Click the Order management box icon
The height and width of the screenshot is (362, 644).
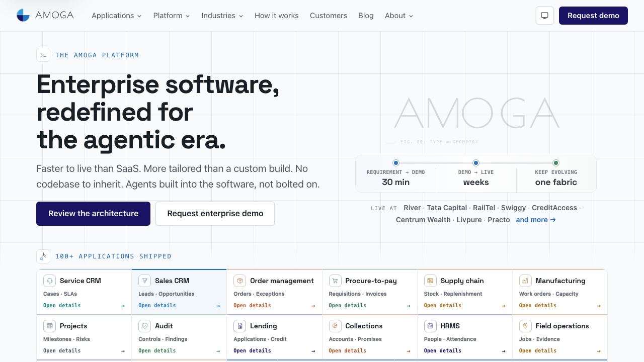239,281
